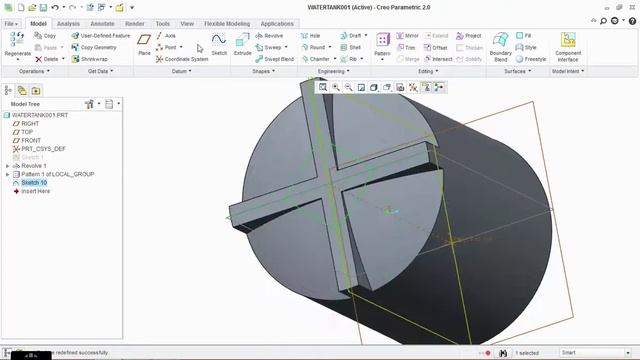Expand the Shapes group dropdown
640x360 pixels.
[263, 71]
